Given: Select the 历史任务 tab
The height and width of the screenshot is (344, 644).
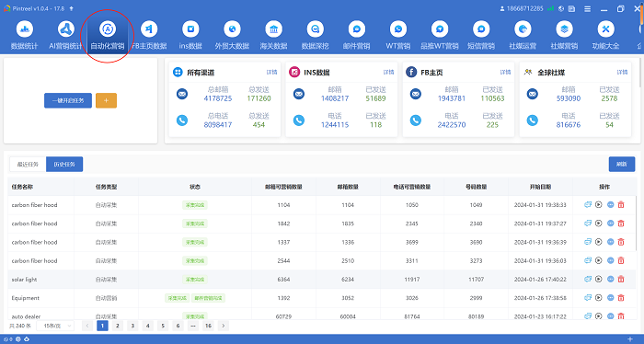Looking at the screenshot, I should point(64,165).
